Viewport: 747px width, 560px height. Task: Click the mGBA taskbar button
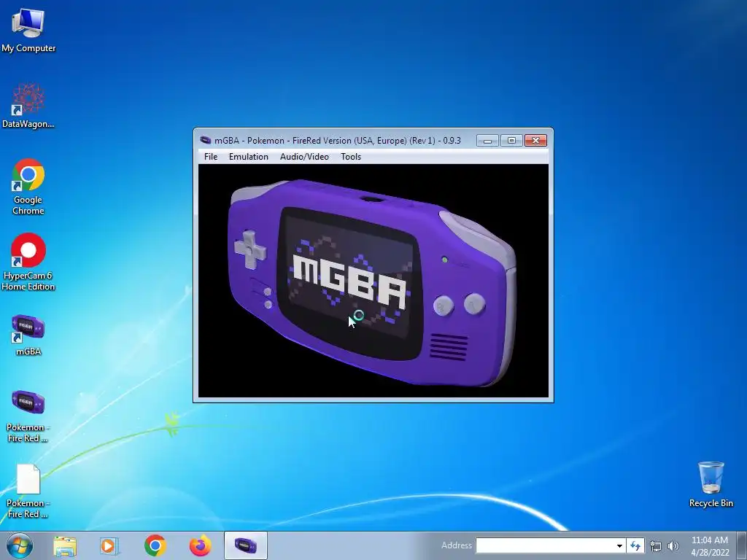click(245, 545)
